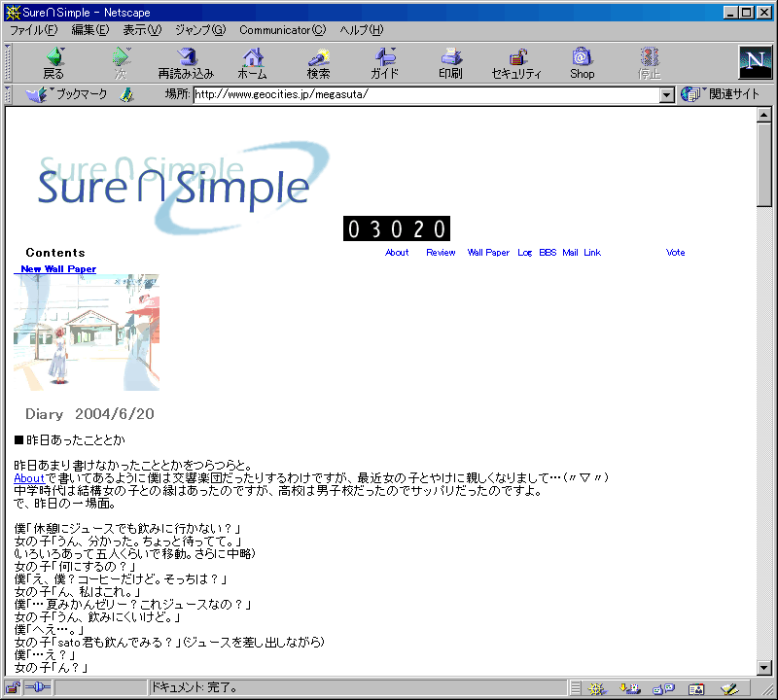
Task: Open the ヘルプ(H) menu
Action: (362, 30)
